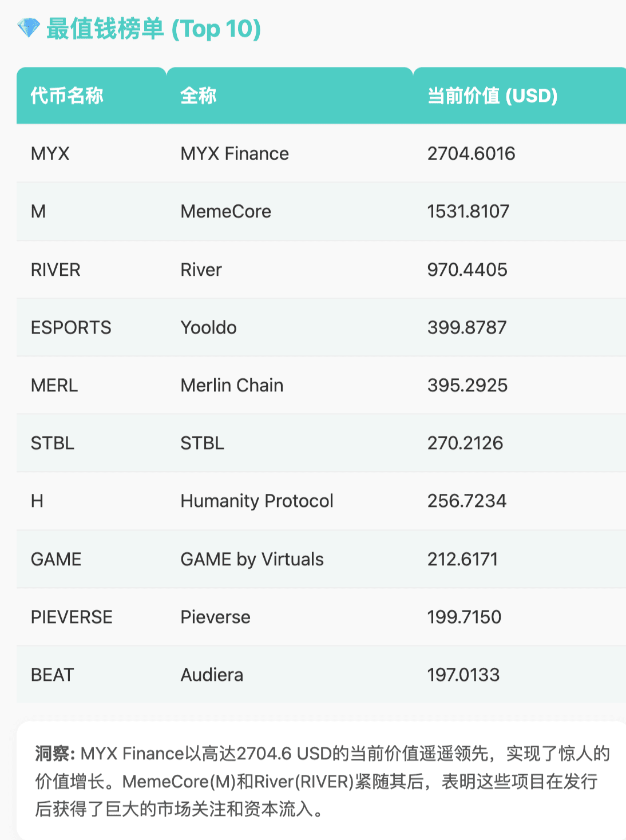Click the value 970.4405

click(467, 270)
